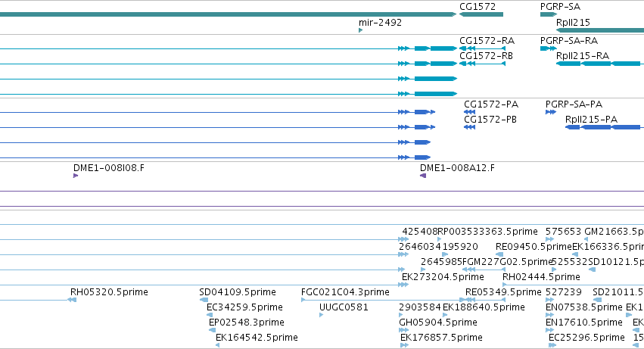644x349 pixels.
Task: Click the EC34259.5prime EST label
Action: 244,307
